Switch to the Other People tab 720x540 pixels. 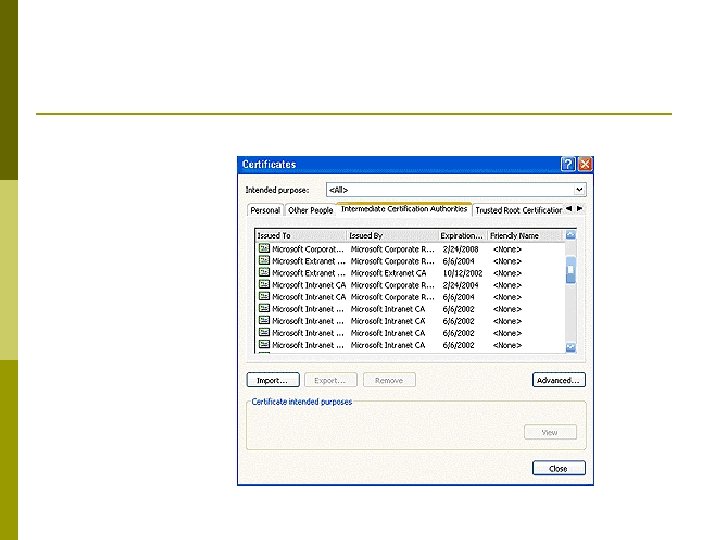click(310, 210)
